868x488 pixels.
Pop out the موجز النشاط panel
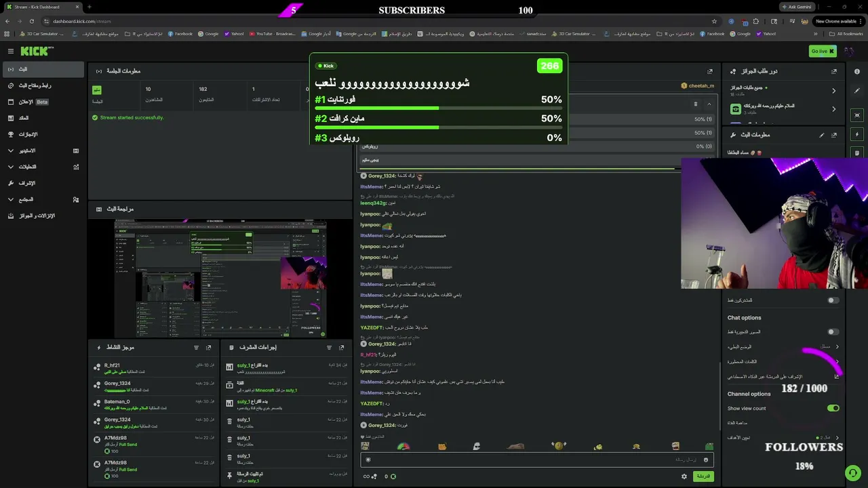point(209,348)
